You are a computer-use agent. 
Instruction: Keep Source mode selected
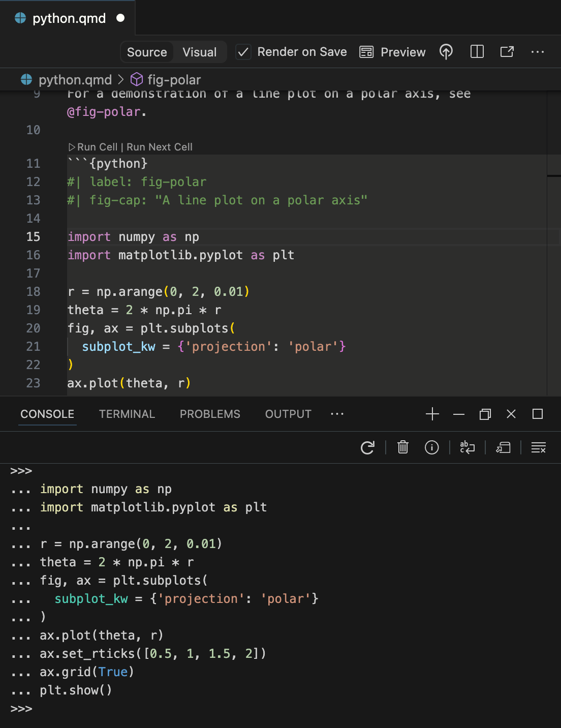point(146,52)
